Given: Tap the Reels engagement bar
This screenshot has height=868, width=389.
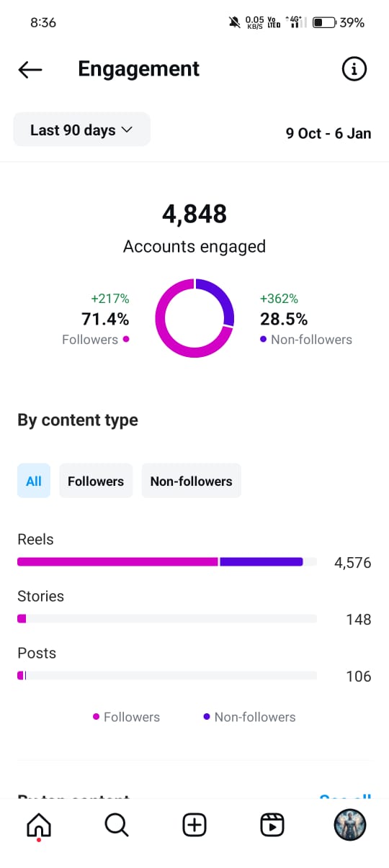Looking at the screenshot, I should point(167,561).
